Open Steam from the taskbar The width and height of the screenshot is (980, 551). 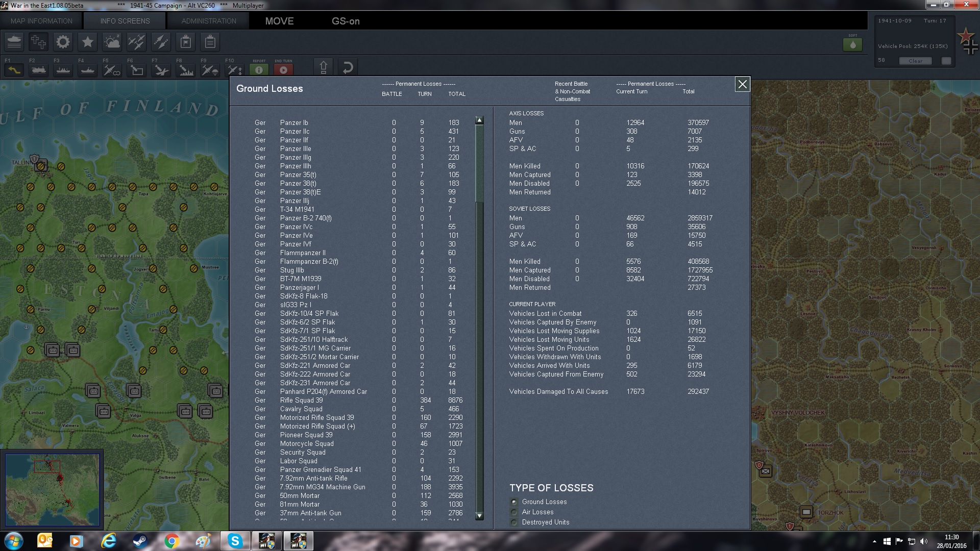(140, 541)
